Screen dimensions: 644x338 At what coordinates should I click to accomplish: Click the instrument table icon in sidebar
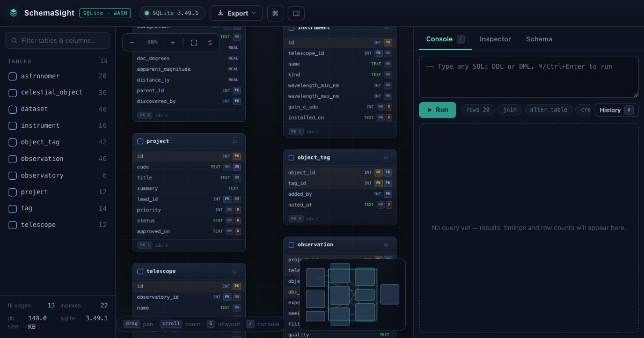[x=13, y=126]
